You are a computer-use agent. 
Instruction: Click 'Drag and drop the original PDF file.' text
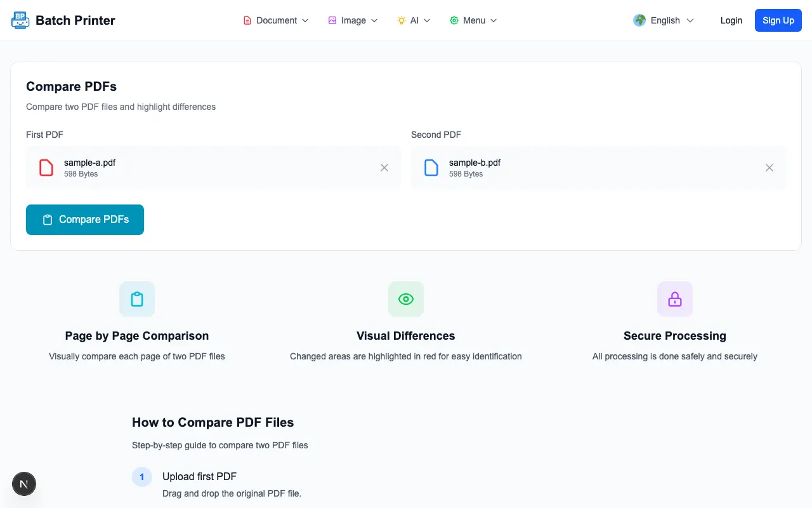[x=232, y=493]
